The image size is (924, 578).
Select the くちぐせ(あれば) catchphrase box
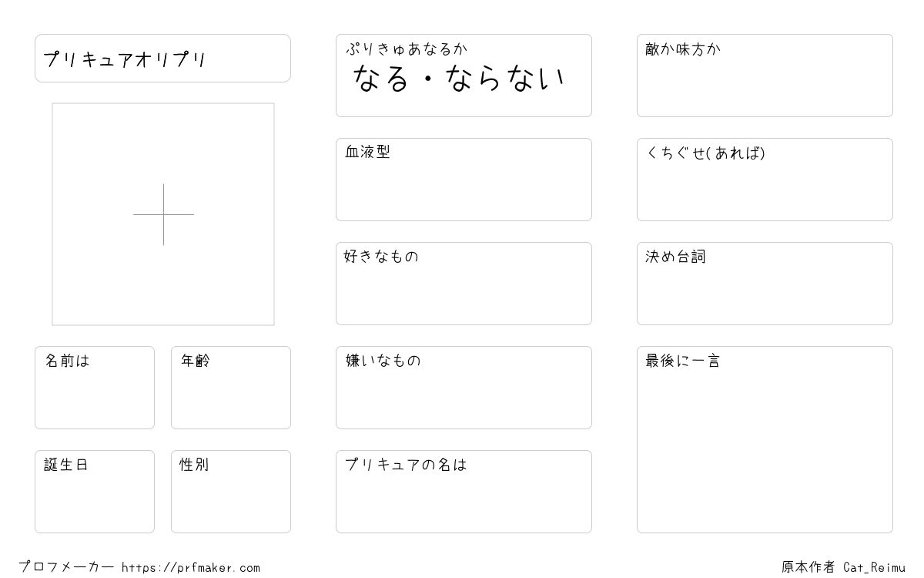[x=765, y=180]
